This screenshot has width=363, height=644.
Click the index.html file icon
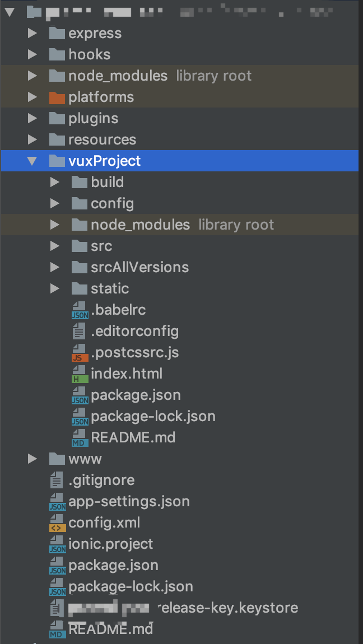tap(80, 374)
